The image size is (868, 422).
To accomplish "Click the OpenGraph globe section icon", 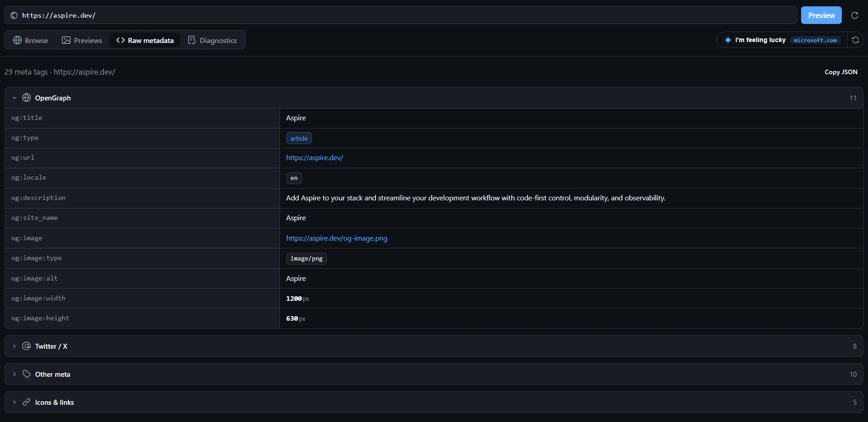I will pos(27,98).
